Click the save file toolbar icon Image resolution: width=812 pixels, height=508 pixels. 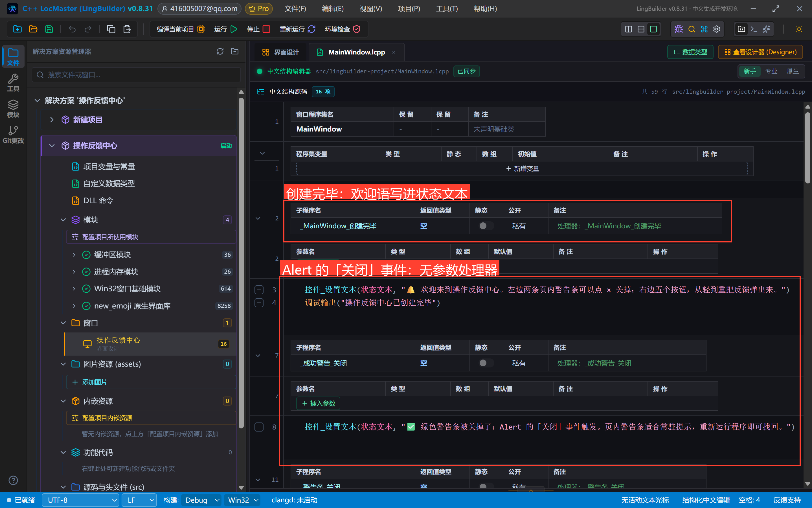(x=49, y=29)
